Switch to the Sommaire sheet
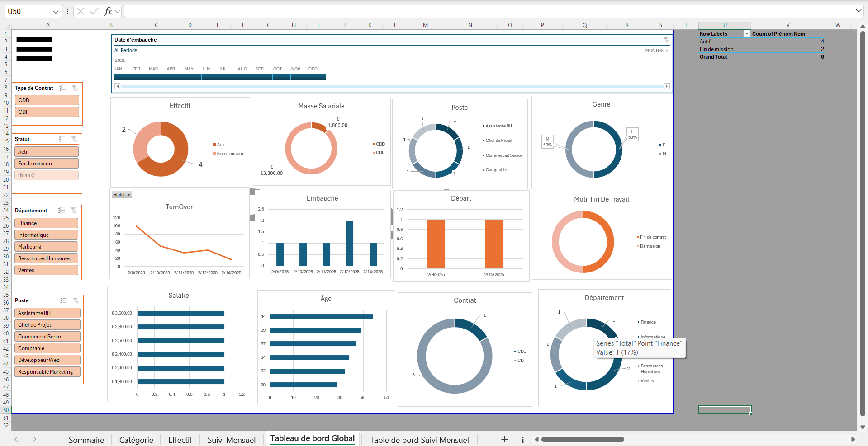The width and height of the screenshot is (868, 446). click(x=86, y=439)
